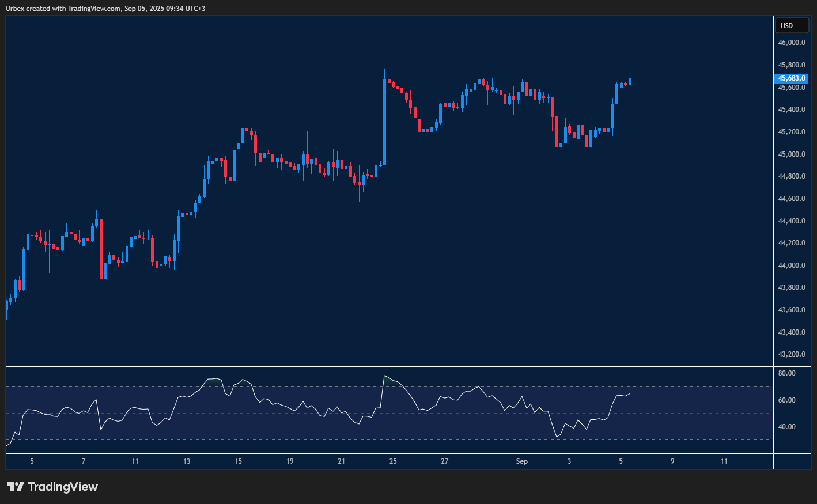
Task: Click the 46,000.0 price axis label
Action: 792,42
